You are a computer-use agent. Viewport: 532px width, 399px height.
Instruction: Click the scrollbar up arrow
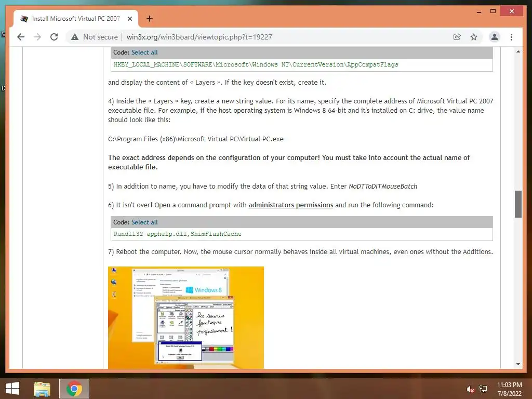click(518, 51)
